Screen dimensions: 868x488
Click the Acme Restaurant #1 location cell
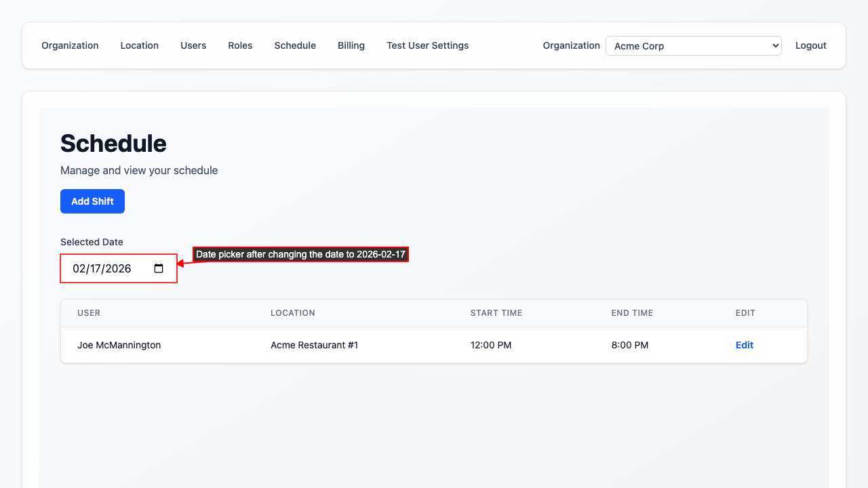[x=314, y=345]
